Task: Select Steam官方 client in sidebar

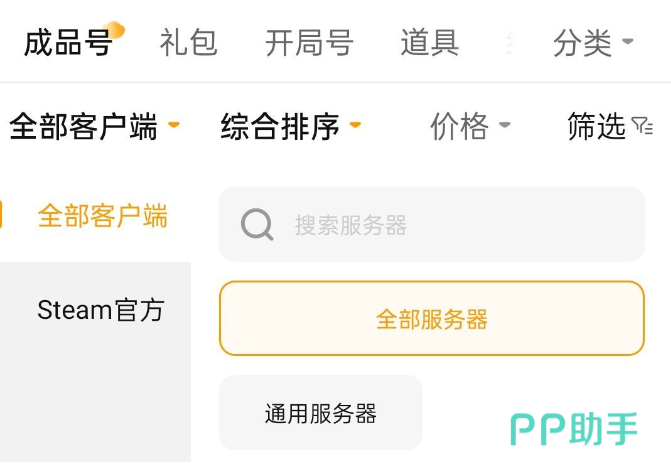Action: pos(100,310)
